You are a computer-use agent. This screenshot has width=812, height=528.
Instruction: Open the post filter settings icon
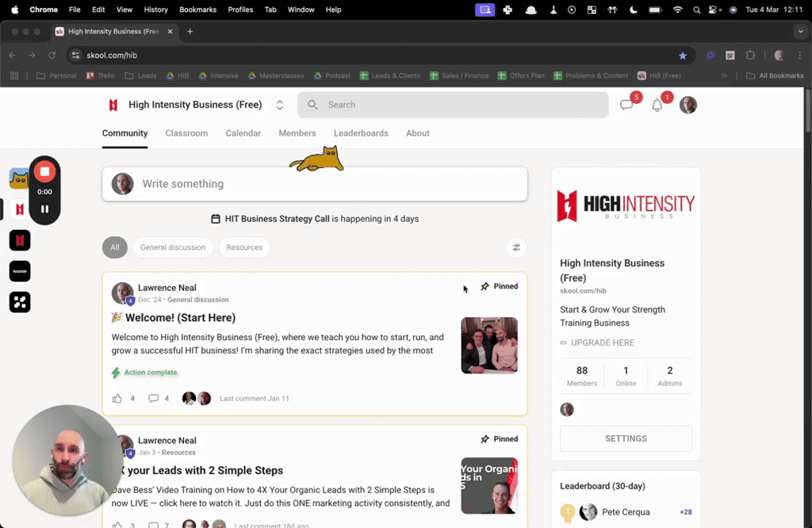pyautogui.click(x=516, y=247)
